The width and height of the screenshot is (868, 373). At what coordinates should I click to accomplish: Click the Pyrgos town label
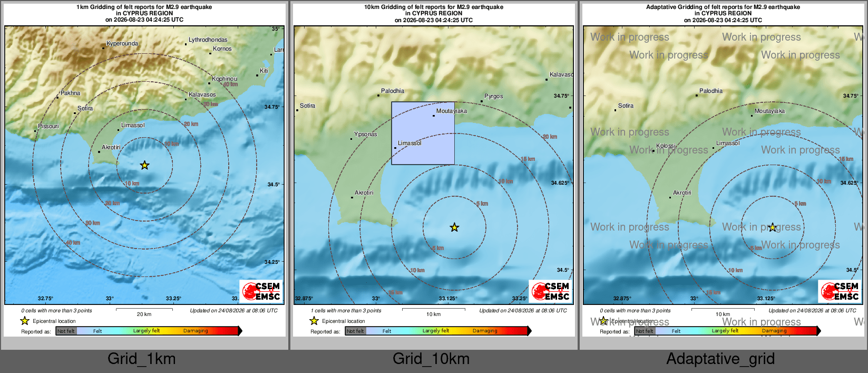pyautogui.click(x=494, y=96)
